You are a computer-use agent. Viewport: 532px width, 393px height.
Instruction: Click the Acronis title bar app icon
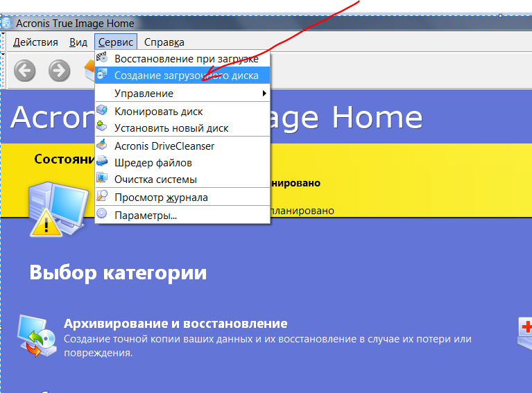(x=6, y=24)
